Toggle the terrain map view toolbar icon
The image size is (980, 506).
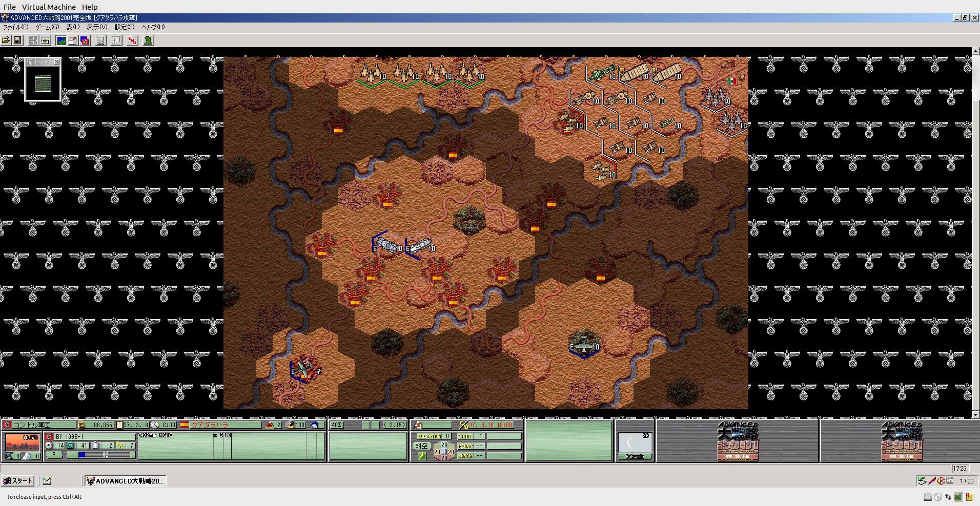(x=61, y=40)
